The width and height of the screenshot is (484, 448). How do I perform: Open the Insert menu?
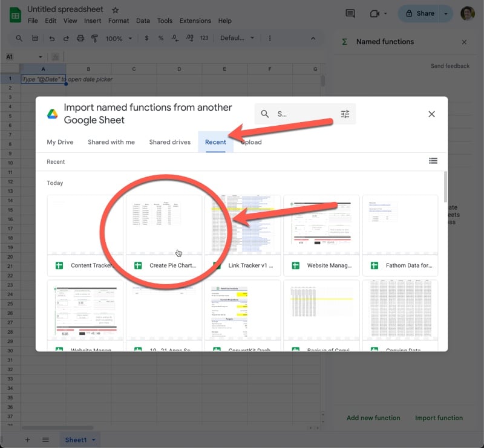click(x=93, y=21)
